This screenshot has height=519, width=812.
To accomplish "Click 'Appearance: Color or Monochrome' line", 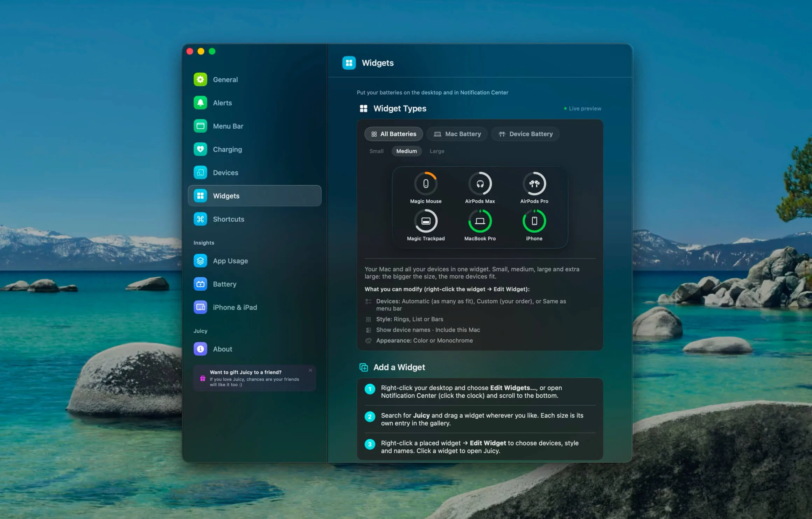I will tap(425, 341).
